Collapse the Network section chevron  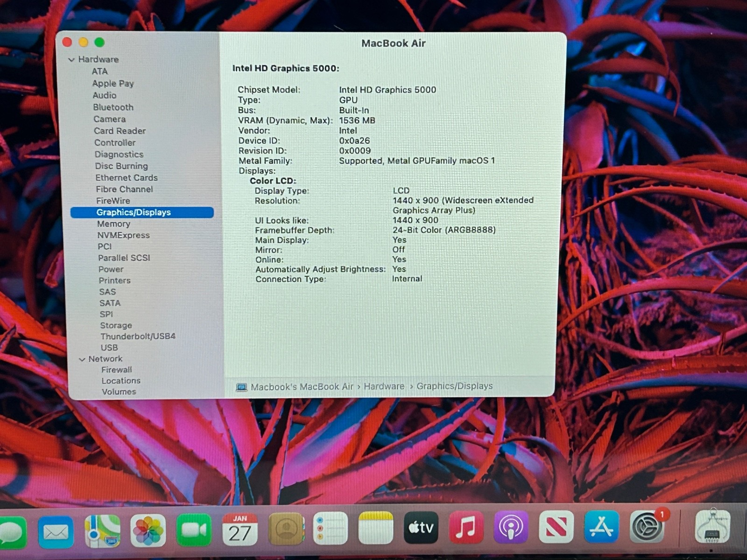point(82,359)
